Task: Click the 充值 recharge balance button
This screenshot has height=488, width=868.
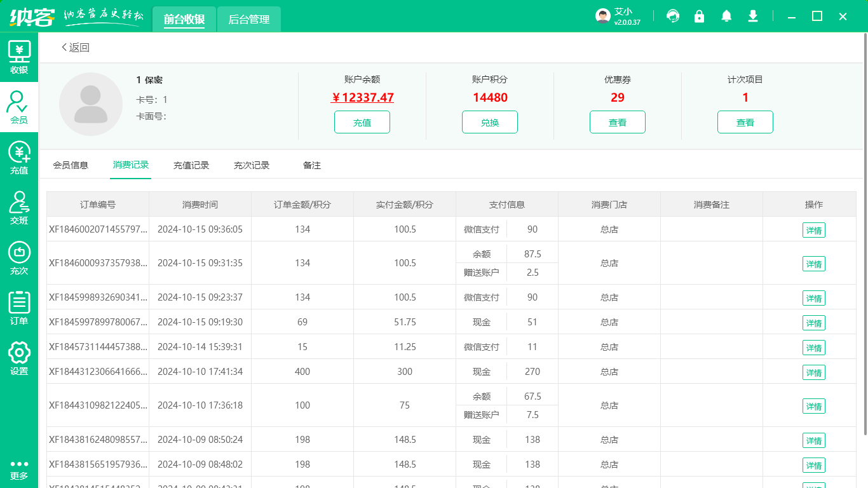Action: point(362,121)
